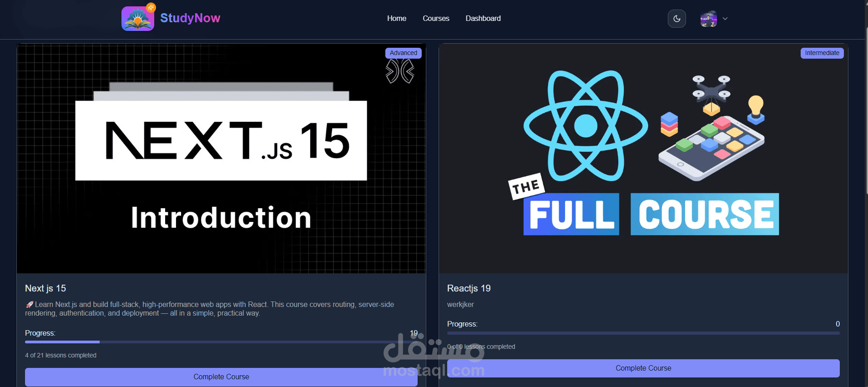Click the 'werkjker' course description
This screenshot has width=868, height=387.
click(x=460, y=304)
